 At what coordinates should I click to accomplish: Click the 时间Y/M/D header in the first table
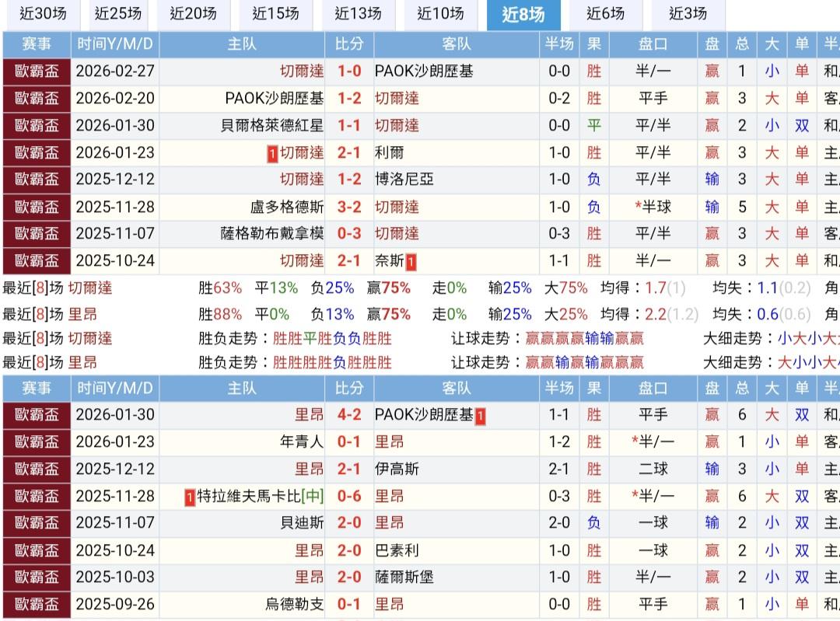(114, 44)
